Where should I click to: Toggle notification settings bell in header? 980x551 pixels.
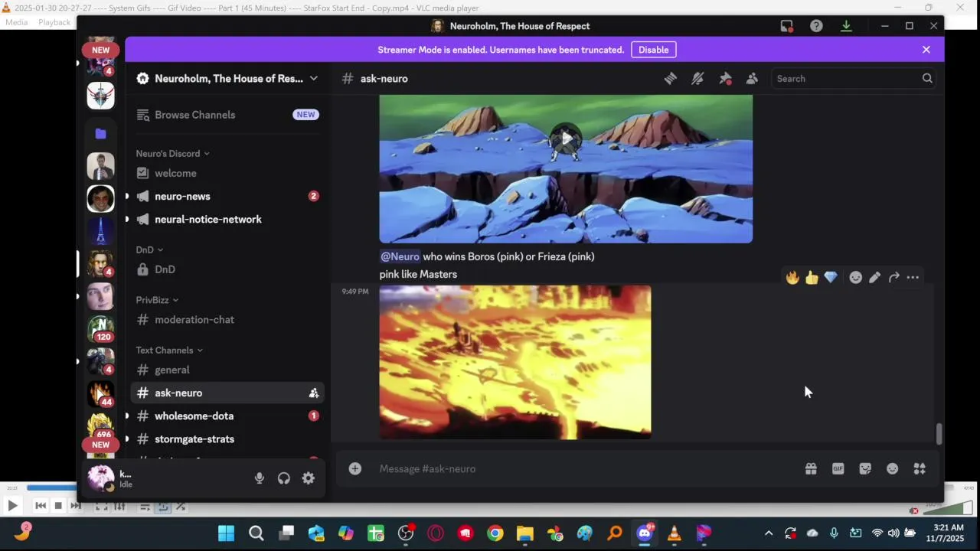point(697,78)
